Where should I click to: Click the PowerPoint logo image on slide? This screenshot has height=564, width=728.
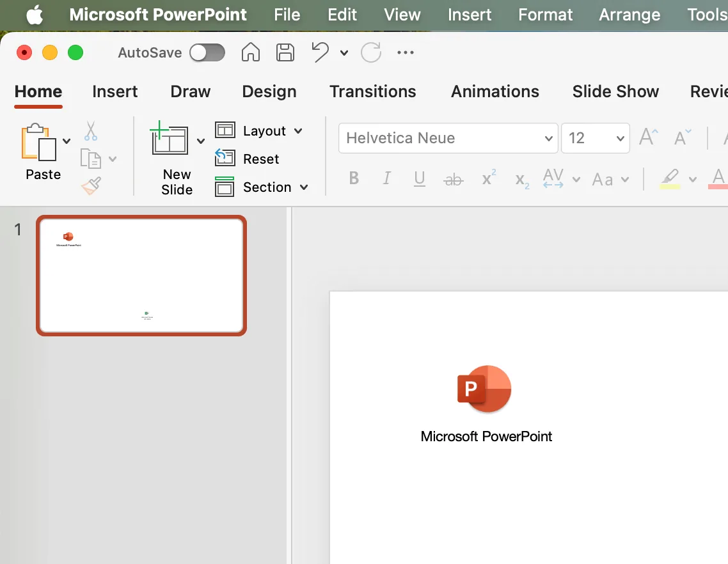pos(484,389)
